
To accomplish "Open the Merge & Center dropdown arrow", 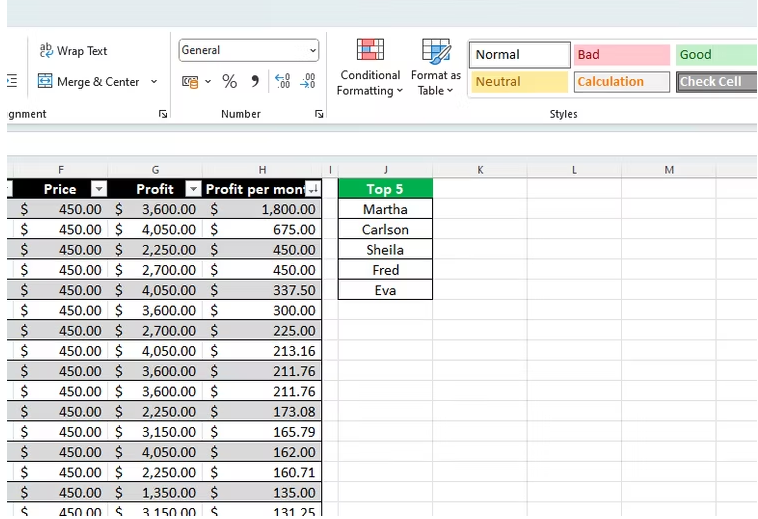I will click(154, 82).
